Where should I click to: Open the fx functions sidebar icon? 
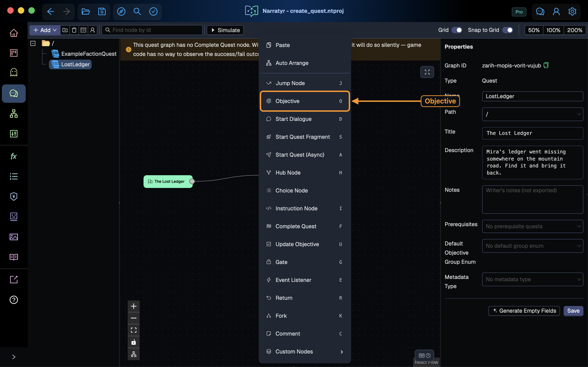pyautogui.click(x=14, y=156)
